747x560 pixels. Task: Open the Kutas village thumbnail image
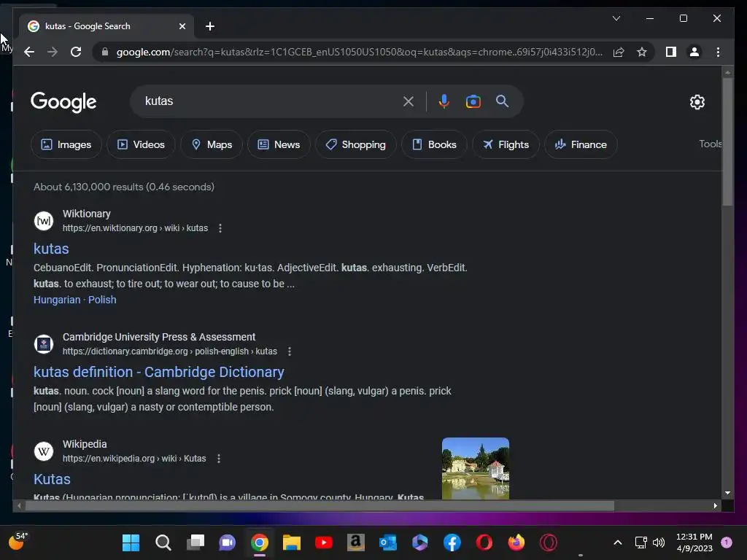(x=476, y=469)
